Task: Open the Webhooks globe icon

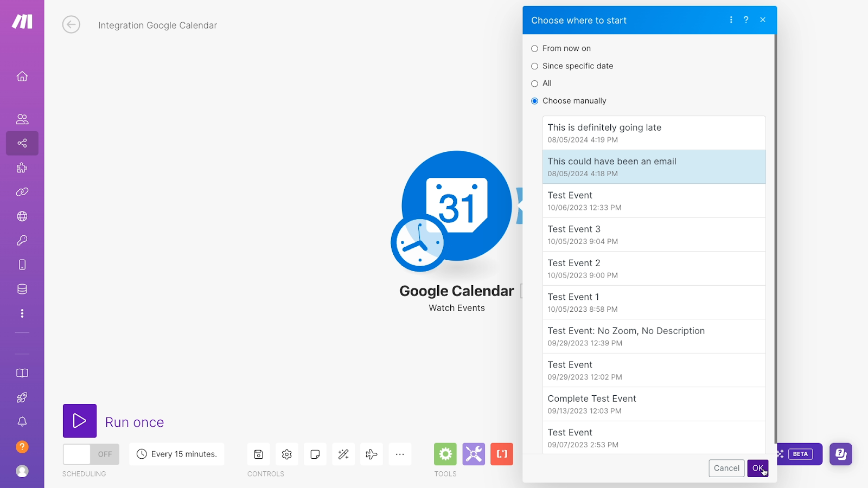Action: coord(22,216)
